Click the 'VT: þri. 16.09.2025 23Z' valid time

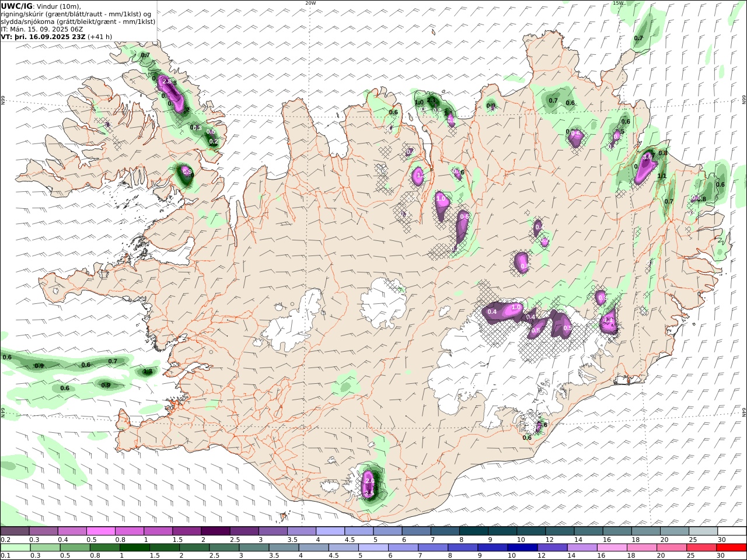tap(44, 36)
